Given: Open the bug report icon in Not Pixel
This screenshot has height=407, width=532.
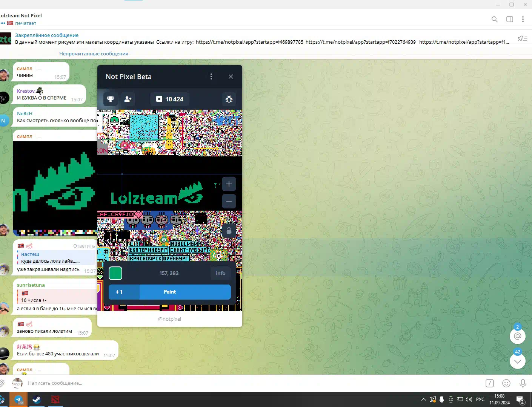Looking at the screenshot, I should point(229,99).
